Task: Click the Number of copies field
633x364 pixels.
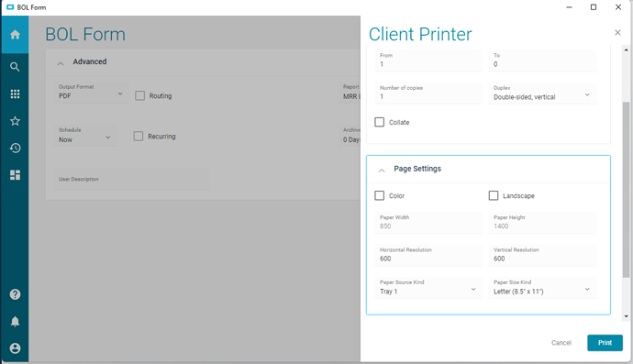Action: pos(428,94)
